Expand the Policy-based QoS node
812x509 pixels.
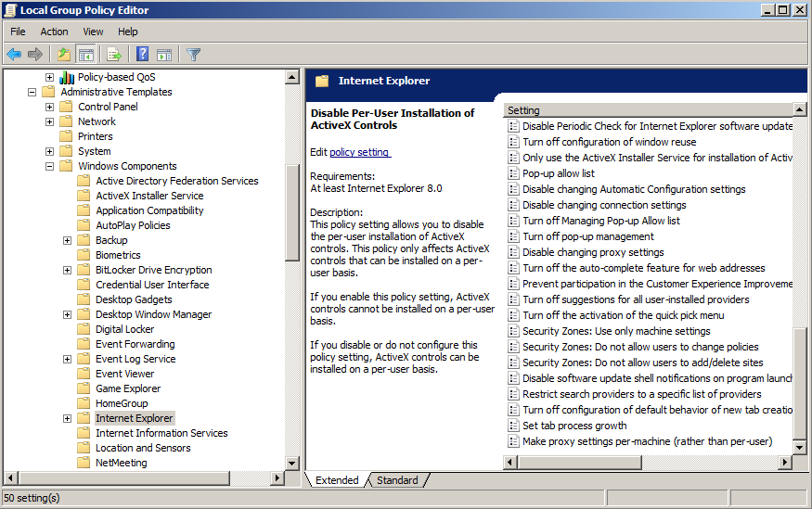(x=50, y=77)
